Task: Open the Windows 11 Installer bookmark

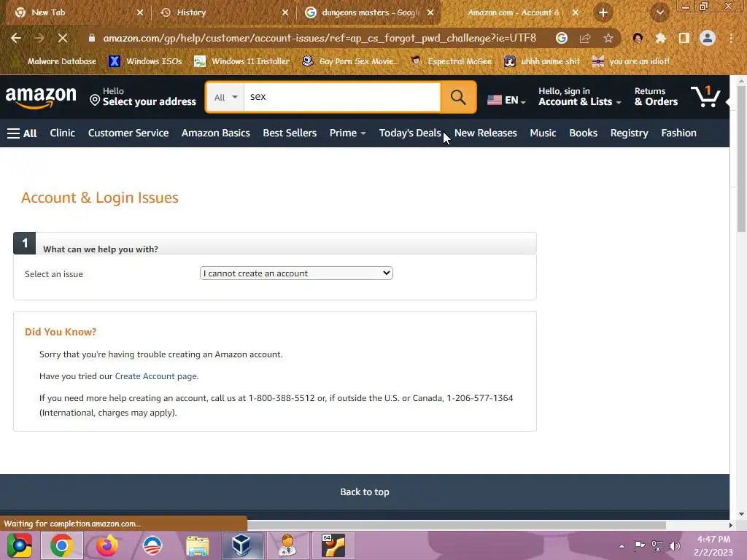Action: click(242, 61)
